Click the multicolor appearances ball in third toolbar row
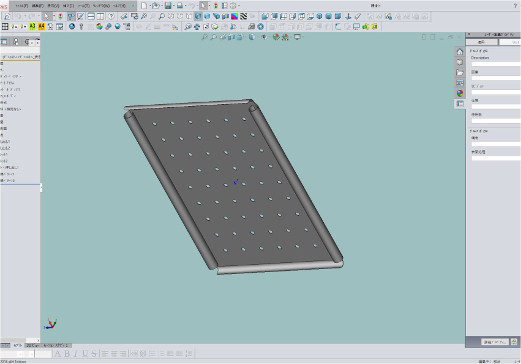The image size is (521, 364). coord(99,26)
